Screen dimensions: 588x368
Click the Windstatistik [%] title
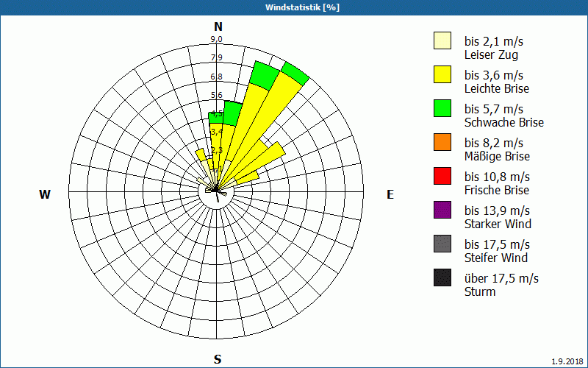pos(302,7)
